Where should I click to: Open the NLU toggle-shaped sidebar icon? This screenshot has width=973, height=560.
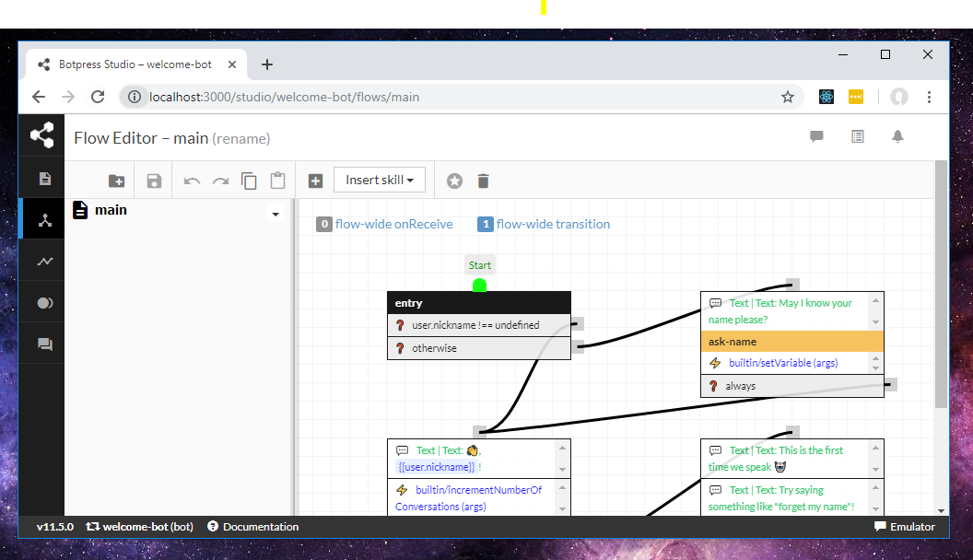click(x=44, y=303)
